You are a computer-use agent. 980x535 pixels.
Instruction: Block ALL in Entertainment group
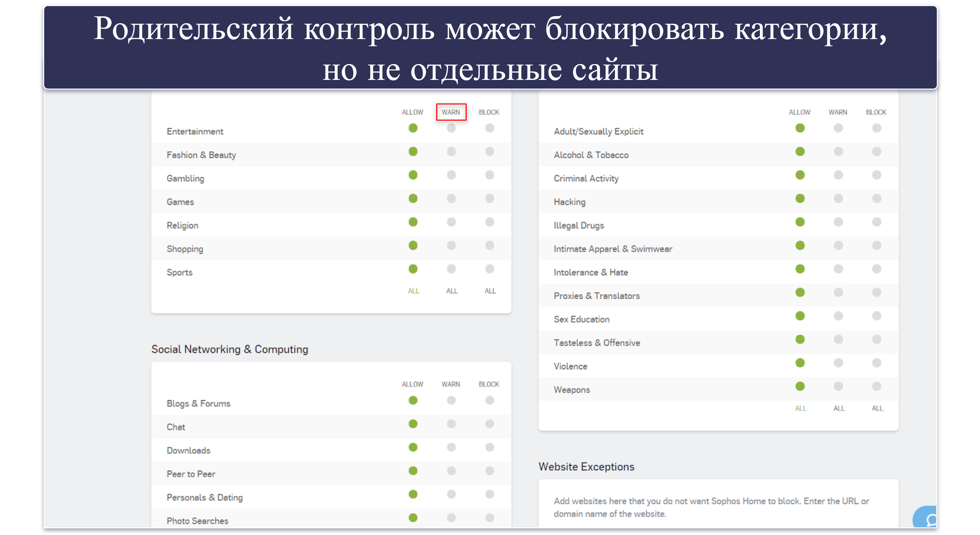point(490,291)
